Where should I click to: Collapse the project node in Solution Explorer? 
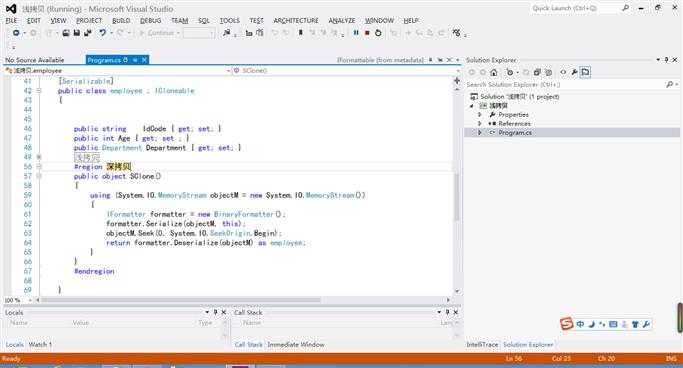472,105
